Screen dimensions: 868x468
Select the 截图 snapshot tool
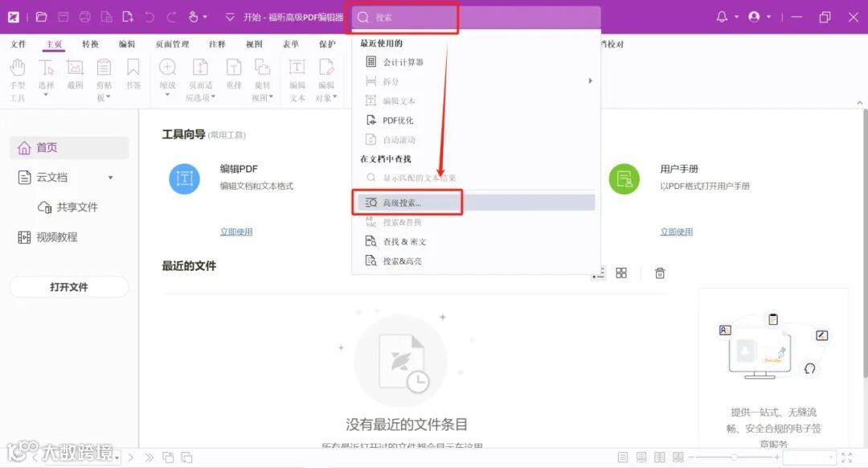coord(75,74)
